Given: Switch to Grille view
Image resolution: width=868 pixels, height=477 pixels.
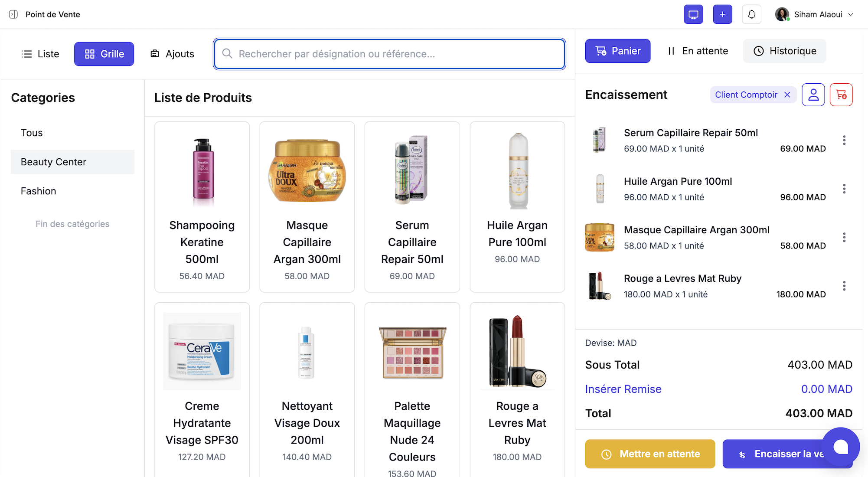Looking at the screenshot, I should click(104, 54).
